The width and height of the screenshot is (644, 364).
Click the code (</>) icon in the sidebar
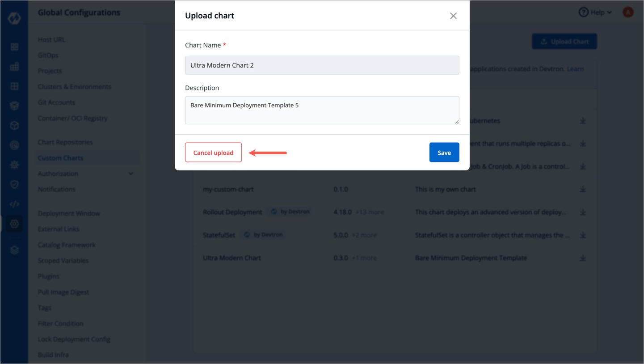(x=14, y=204)
